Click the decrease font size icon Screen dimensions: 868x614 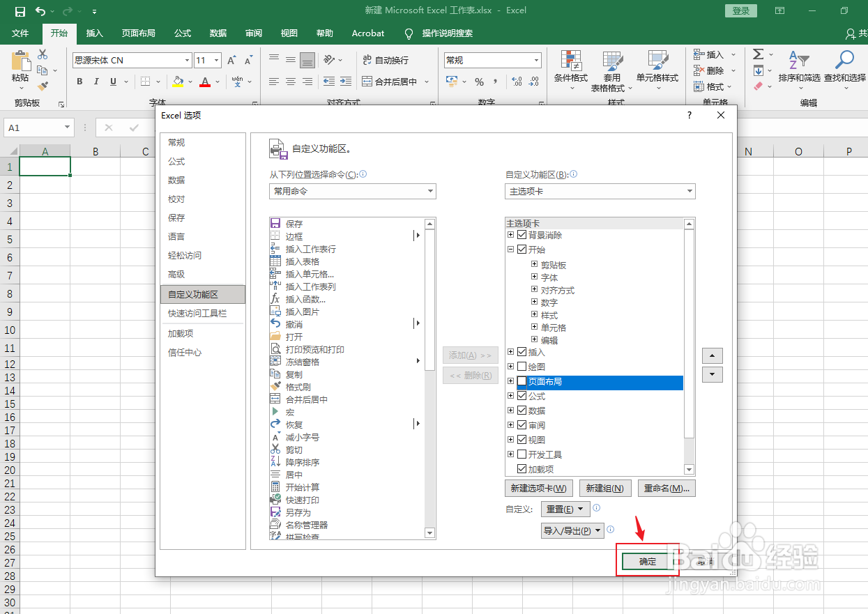coord(248,61)
